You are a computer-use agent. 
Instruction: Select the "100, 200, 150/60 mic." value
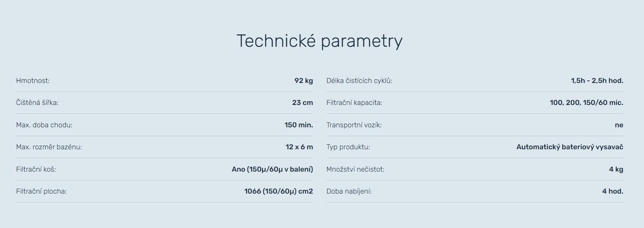coord(586,103)
